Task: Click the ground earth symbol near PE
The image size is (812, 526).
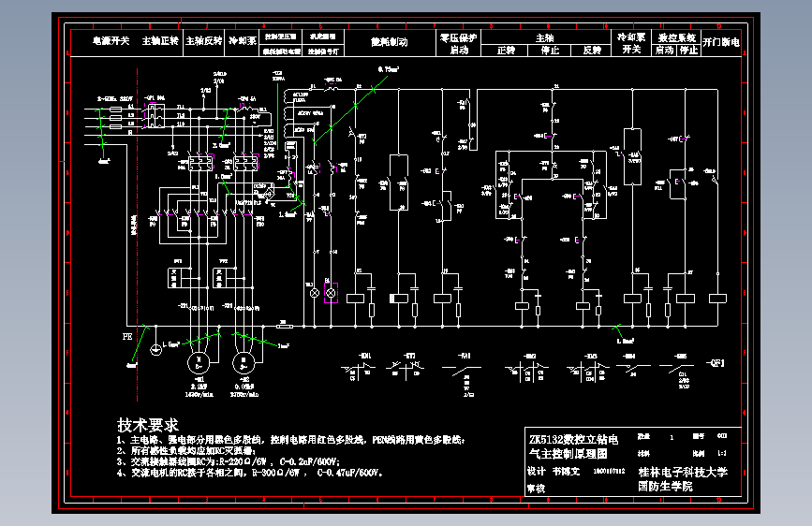Action: [x=155, y=350]
